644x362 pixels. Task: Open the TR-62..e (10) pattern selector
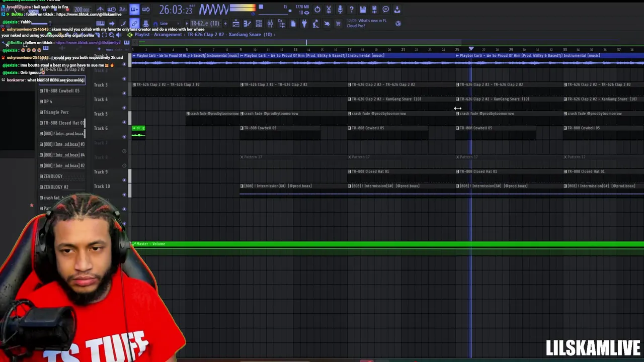pos(205,24)
